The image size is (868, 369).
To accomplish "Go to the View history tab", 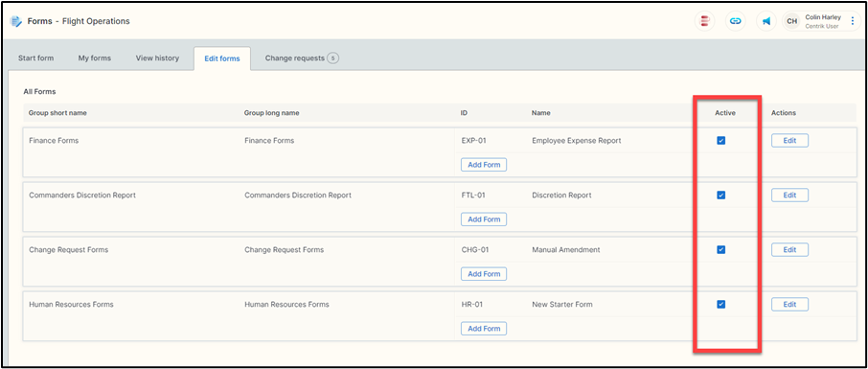I will pyautogui.click(x=157, y=58).
